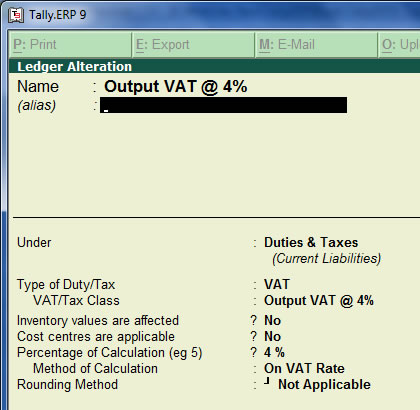Open the Upload option

(399, 45)
